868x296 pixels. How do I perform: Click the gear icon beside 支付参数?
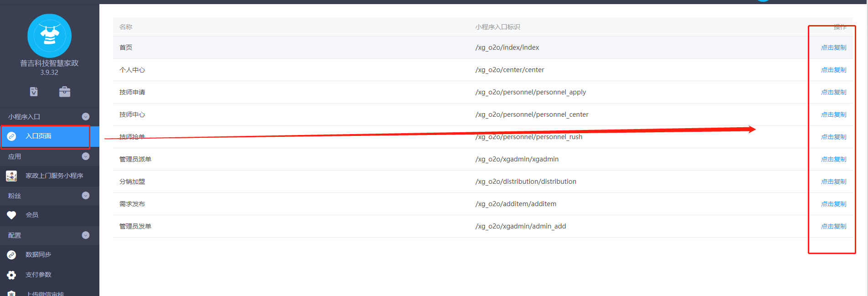coord(11,275)
